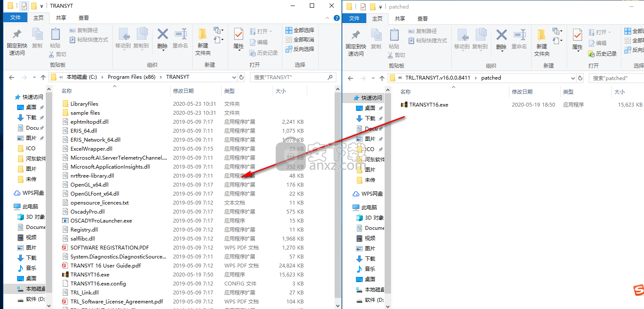Click Paste Shortcut (粘贴快捷方式) in TRANSYT window

click(88, 39)
